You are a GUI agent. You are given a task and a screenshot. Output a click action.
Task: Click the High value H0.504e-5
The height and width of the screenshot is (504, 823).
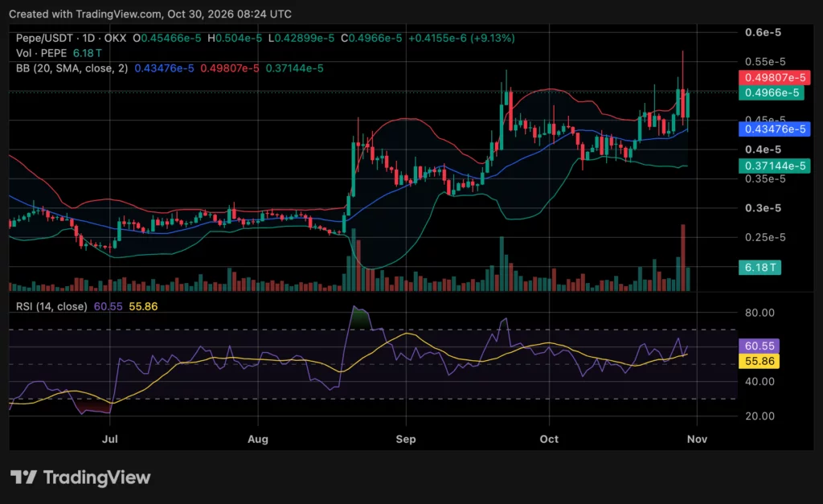235,39
